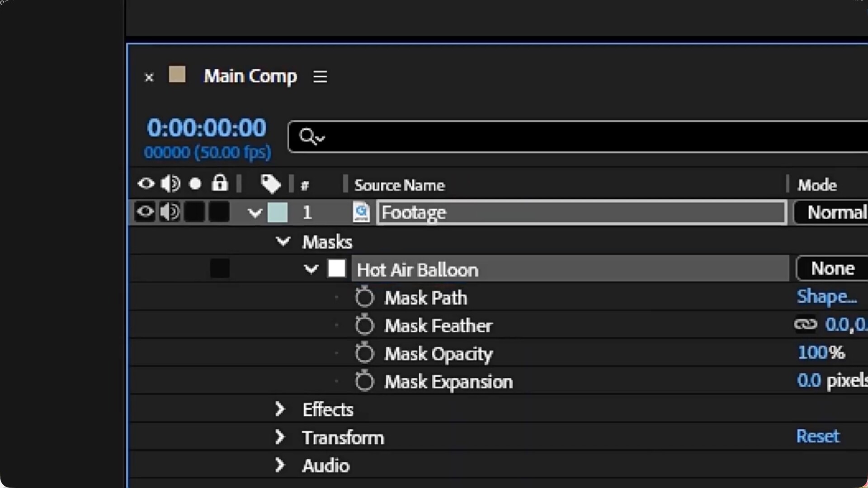
Task: Click the Hot Air Balloon mask color swatch
Action: coord(337,268)
